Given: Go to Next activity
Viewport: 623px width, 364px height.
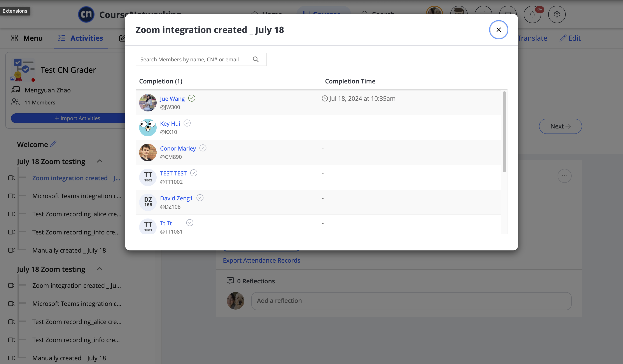Looking at the screenshot, I should [560, 126].
